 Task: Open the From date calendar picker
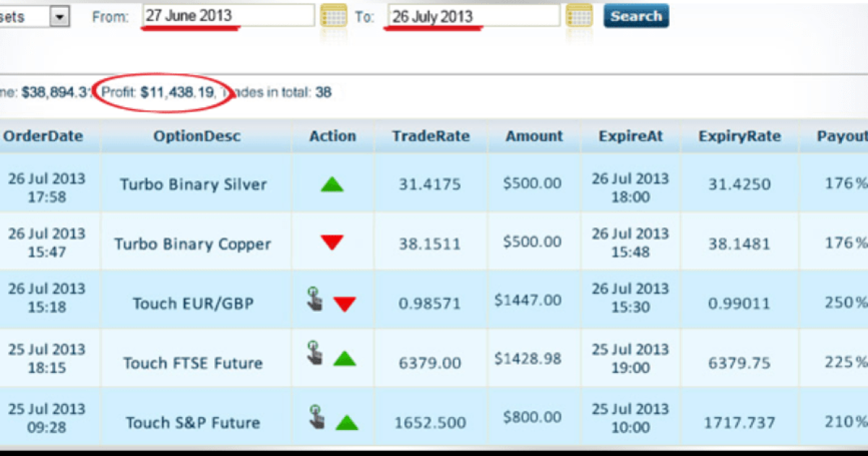tap(333, 16)
